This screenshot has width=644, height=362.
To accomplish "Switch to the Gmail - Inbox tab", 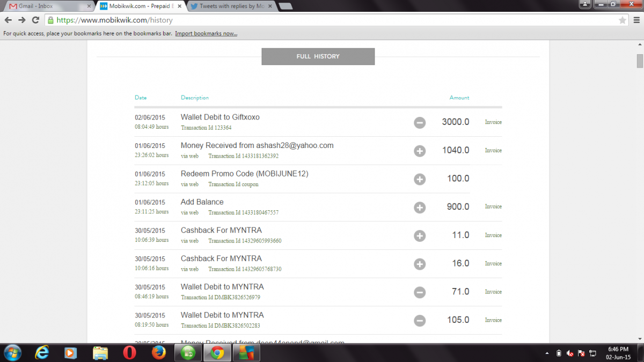I will 47,6.
